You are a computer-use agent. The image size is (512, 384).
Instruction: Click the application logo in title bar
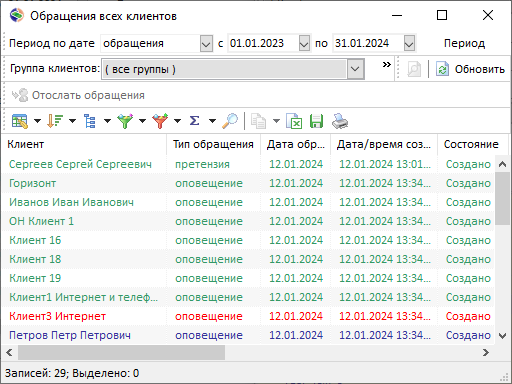click(17, 15)
